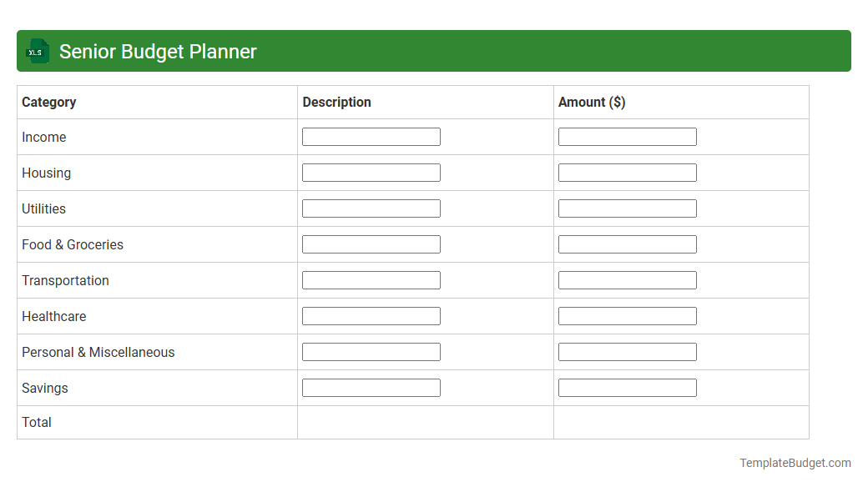Image resolution: width=868 pixels, height=487 pixels.
Task: Click the Housing description field
Action: 371,172
